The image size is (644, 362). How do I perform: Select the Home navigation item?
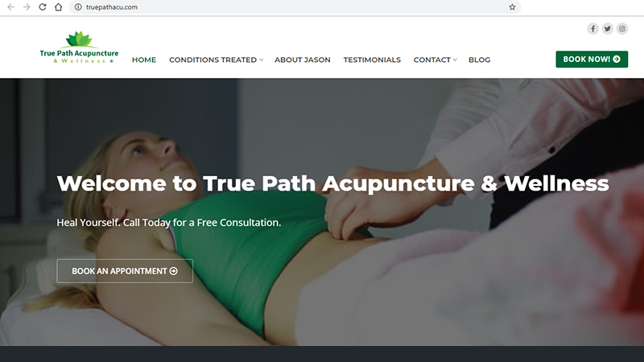coord(144,60)
